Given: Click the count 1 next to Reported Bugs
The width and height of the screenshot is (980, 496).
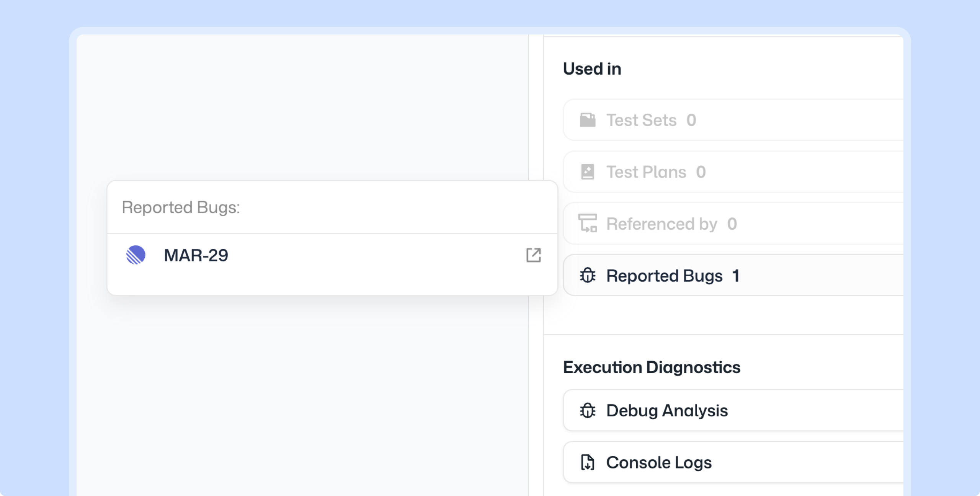Looking at the screenshot, I should pyautogui.click(x=736, y=276).
